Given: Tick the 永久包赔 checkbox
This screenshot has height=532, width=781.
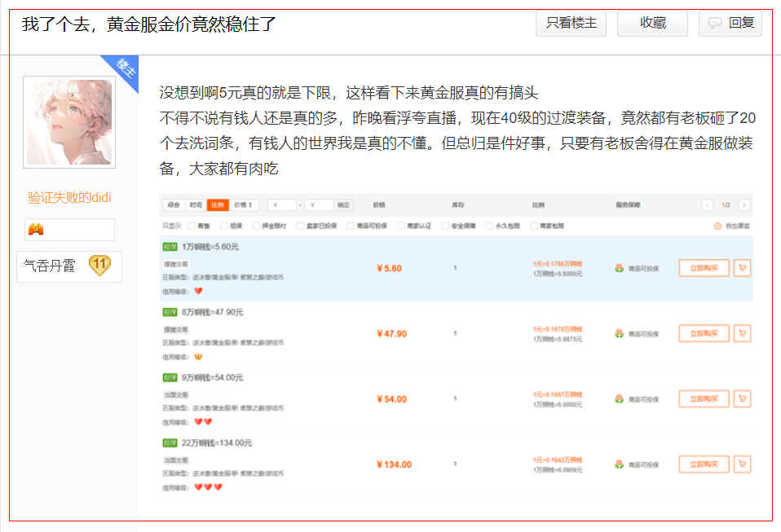Looking at the screenshot, I should (x=490, y=226).
